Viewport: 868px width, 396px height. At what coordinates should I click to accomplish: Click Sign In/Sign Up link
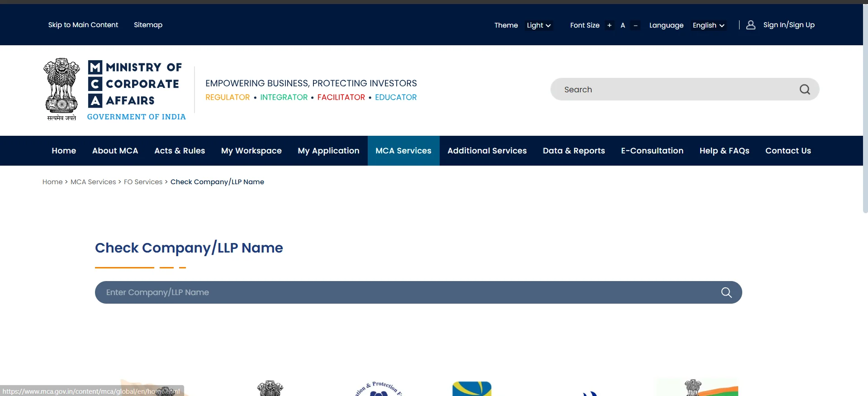click(x=789, y=25)
